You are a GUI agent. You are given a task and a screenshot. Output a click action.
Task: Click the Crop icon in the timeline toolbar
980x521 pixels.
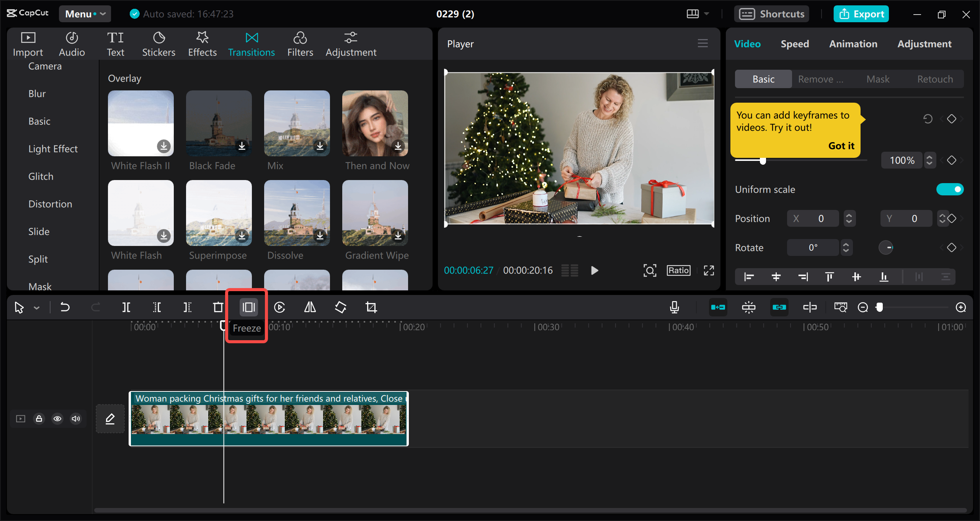[371, 307]
